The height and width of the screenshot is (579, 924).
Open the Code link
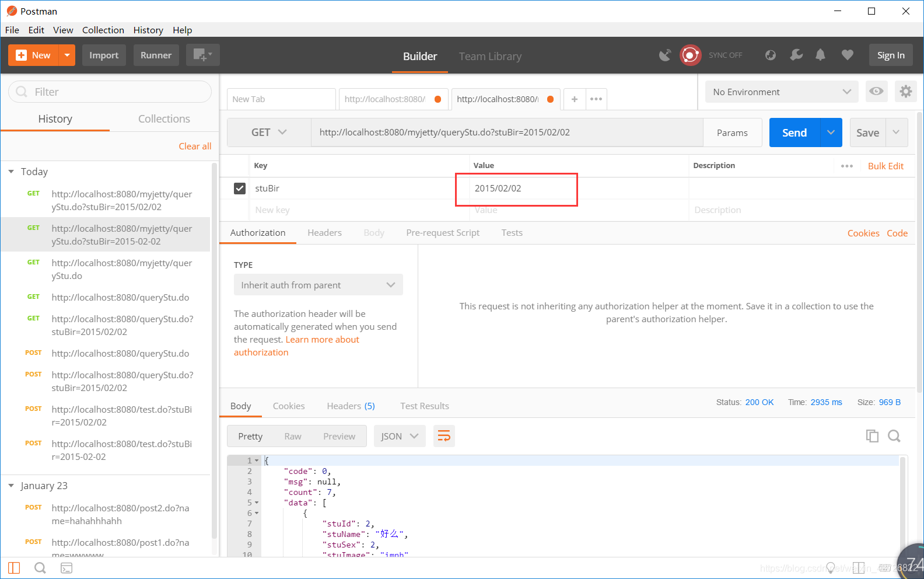pyautogui.click(x=897, y=233)
